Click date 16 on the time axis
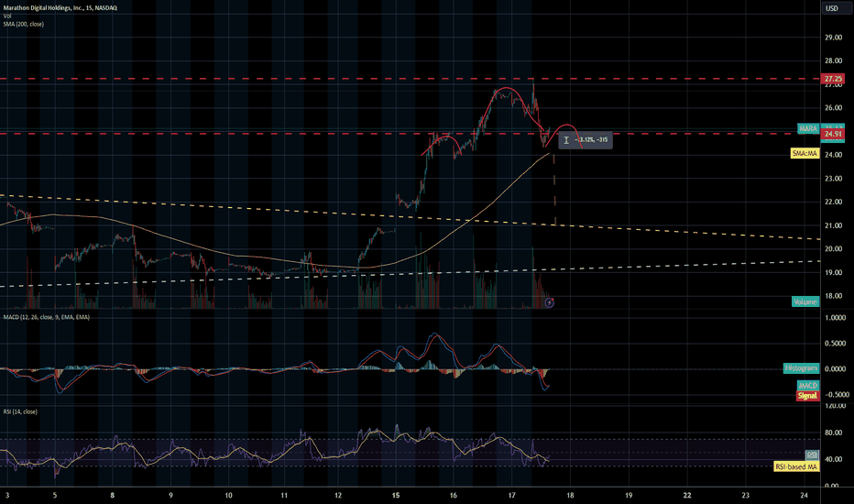This screenshot has width=854, height=504. (x=454, y=495)
